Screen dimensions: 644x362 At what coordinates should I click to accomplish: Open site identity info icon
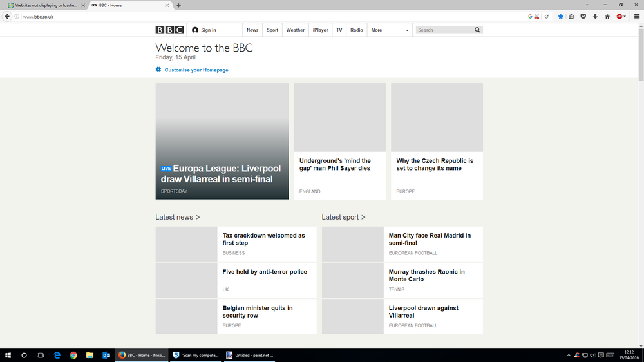pyautogui.click(x=17, y=17)
